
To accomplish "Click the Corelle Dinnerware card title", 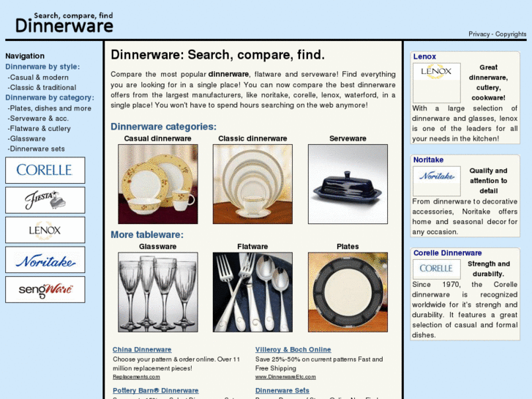I will pyautogui.click(x=448, y=253).
